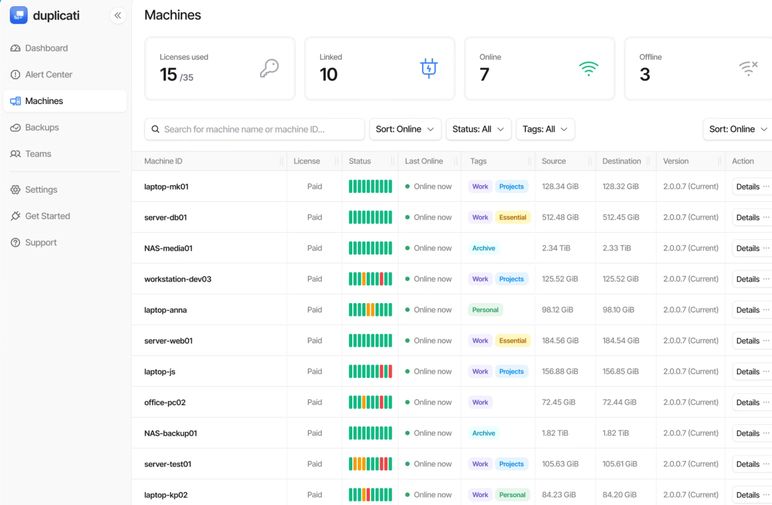Click the Projects tag on laptop-mk01

click(x=511, y=187)
